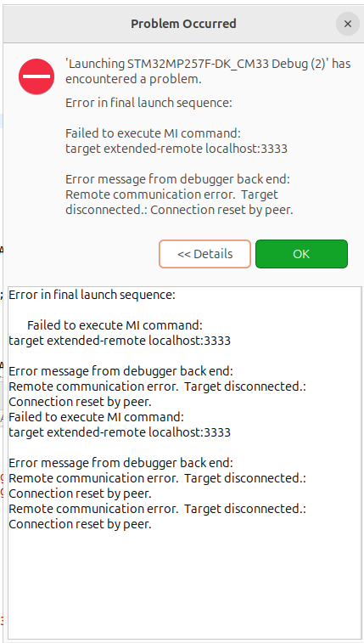Click first 'target extended-remote localhost:3333' in details box
364x643 pixels.
[120, 341]
